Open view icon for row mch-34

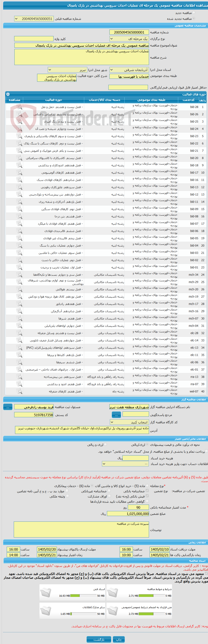click(x=19, y=275)
